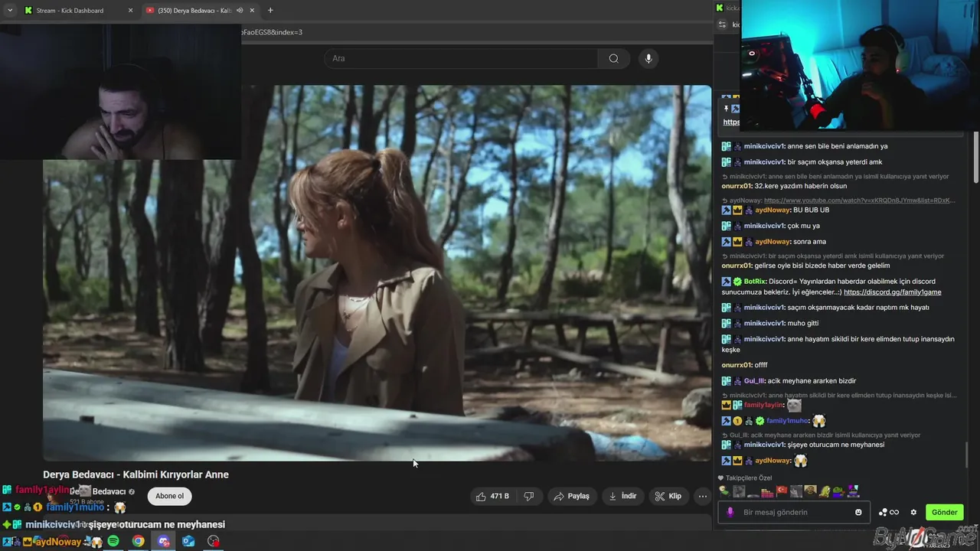Open Google Chrome from the taskbar

(x=138, y=541)
